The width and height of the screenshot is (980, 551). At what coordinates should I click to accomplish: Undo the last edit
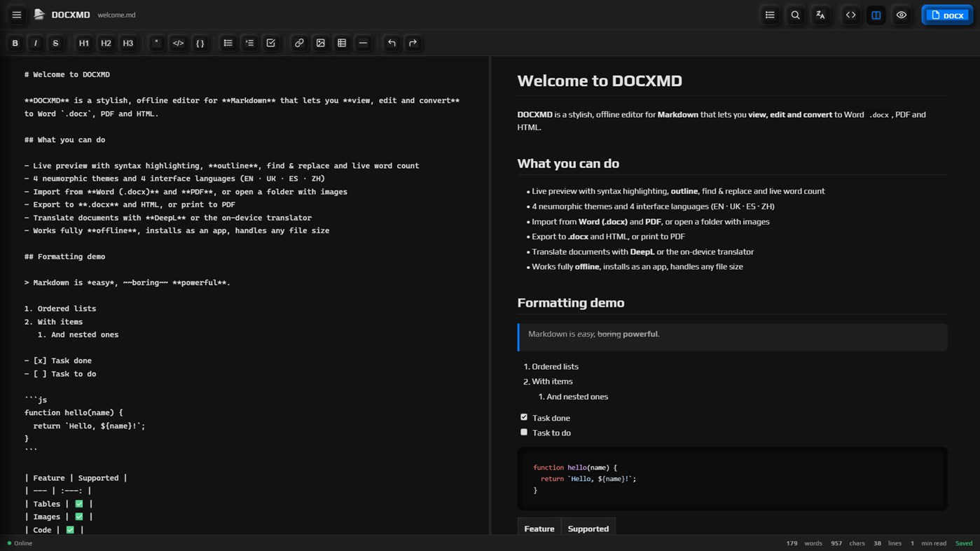tap(392, 43)
